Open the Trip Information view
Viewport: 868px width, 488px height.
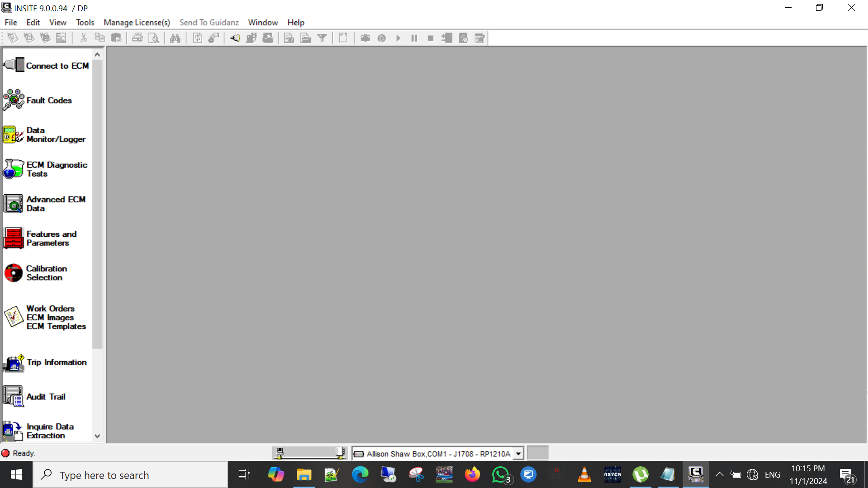tap(45, 362)
